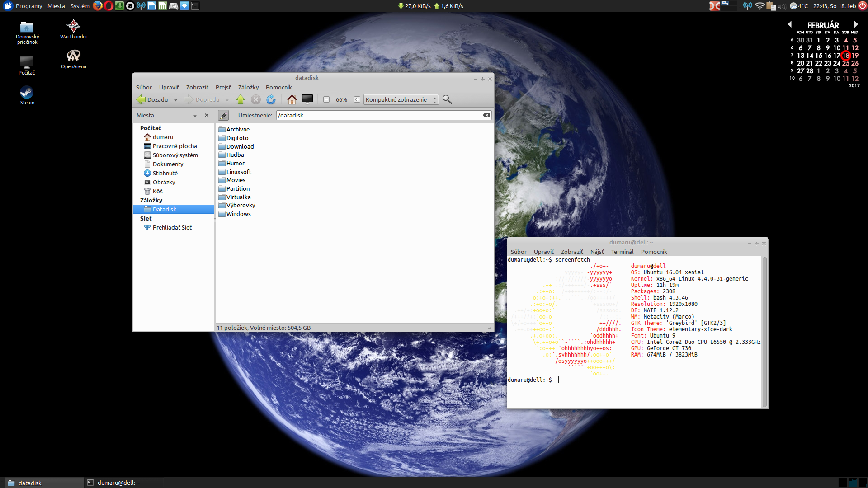
Task: Expand the Dozadu history arrow
Action: click(175, 100)
